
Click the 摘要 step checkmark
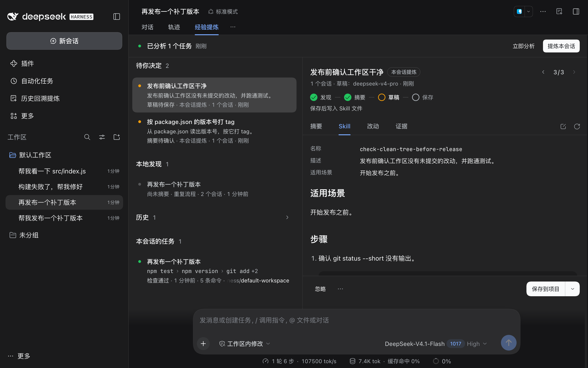tap(355, 97)
